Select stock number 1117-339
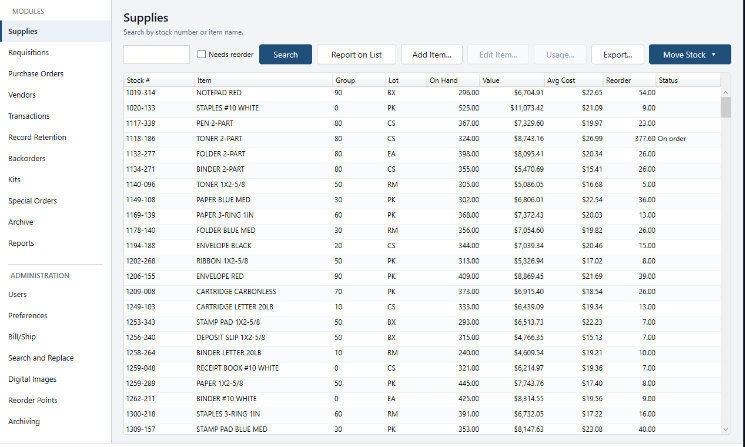 (x=140, y=123)
